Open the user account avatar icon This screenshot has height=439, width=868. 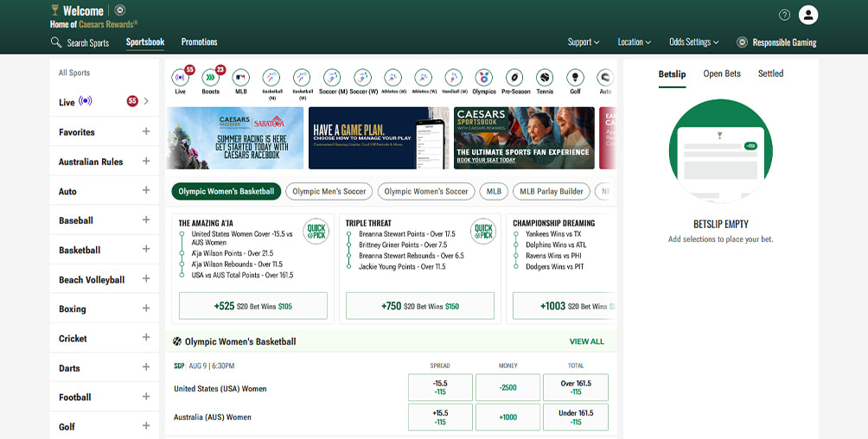pyautogui.click(x=808, y=15)
